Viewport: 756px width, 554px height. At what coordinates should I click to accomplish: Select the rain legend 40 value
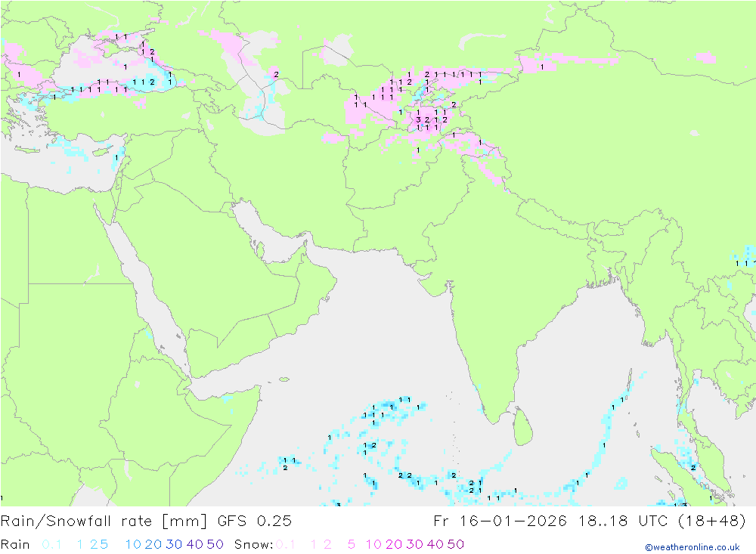[x=195, y=544]
